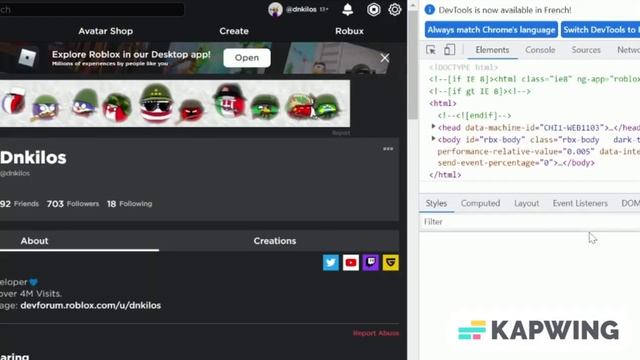Select the Elements DevTools tab
The image size is (640, 360).
click(x=492, y=50)
